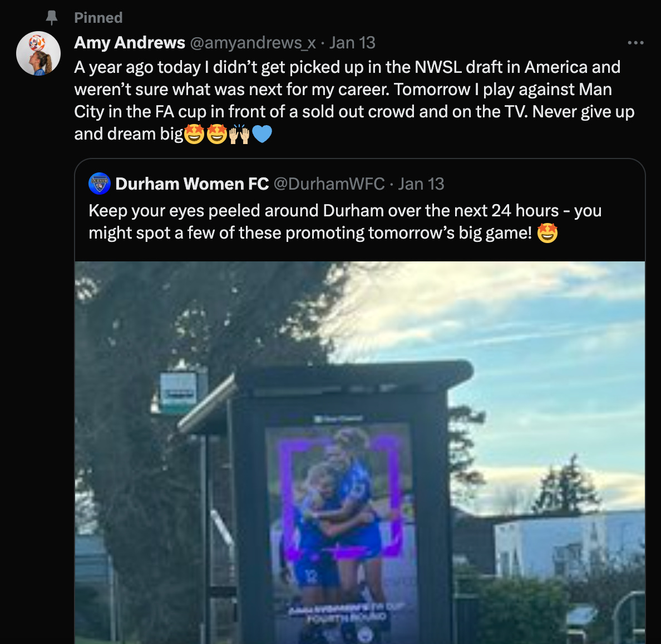Click the 'Pinned' label
Screen dimensions: 661x644
(98, 18)
